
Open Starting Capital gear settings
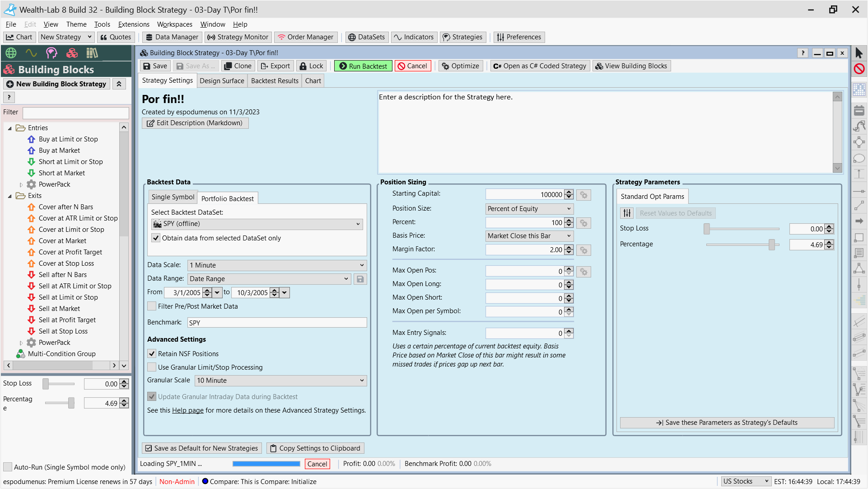pyautogui.click(x=583, y=195)
